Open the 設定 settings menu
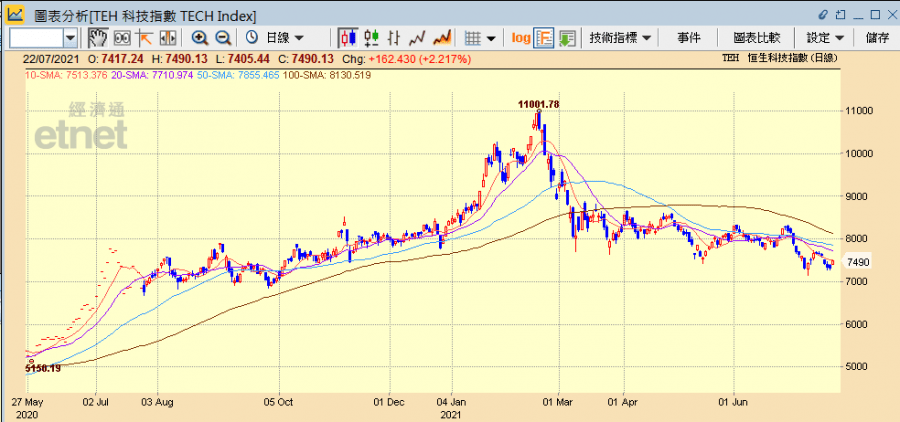The height and width of the screenshot is (422, 900). 825,37
